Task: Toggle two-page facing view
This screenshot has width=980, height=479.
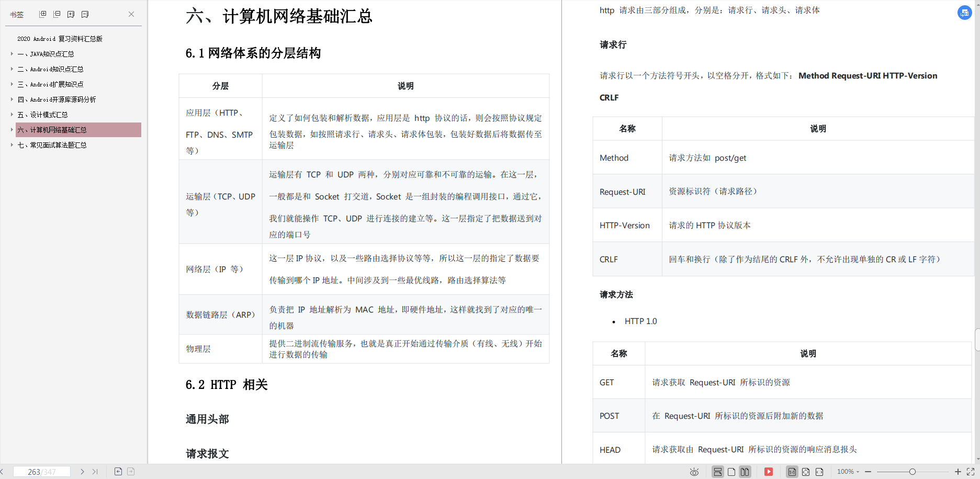Action: 745,471
